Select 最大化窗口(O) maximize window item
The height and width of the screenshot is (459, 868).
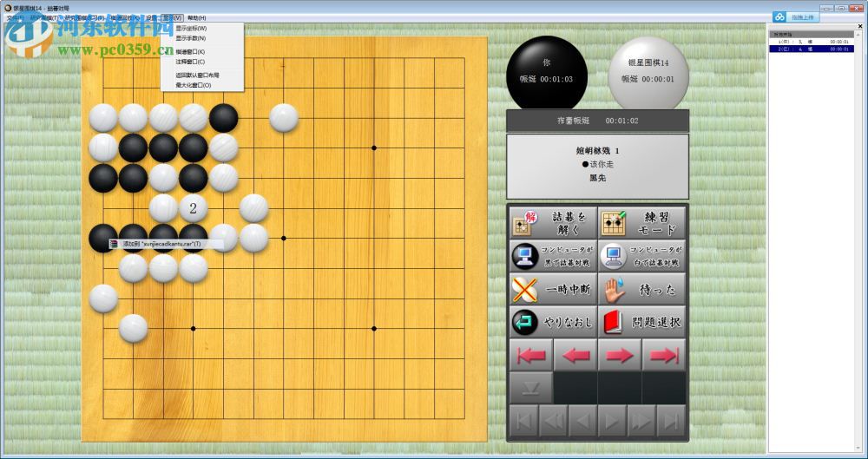coord(202,85)
